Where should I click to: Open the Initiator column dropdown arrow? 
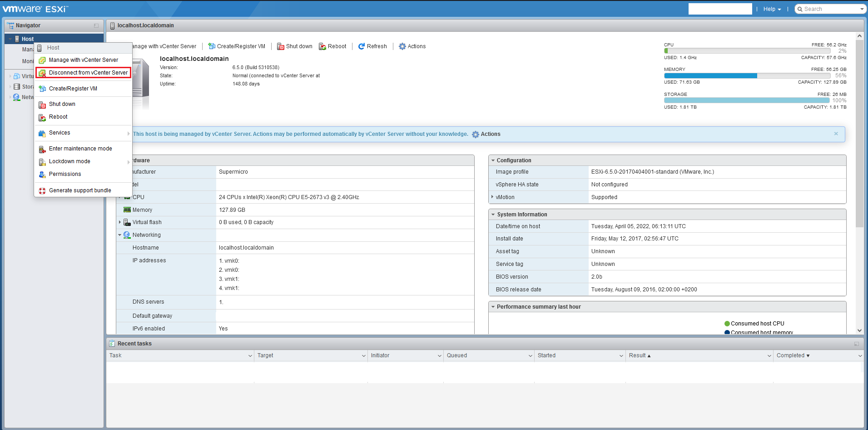click(440, 356)
